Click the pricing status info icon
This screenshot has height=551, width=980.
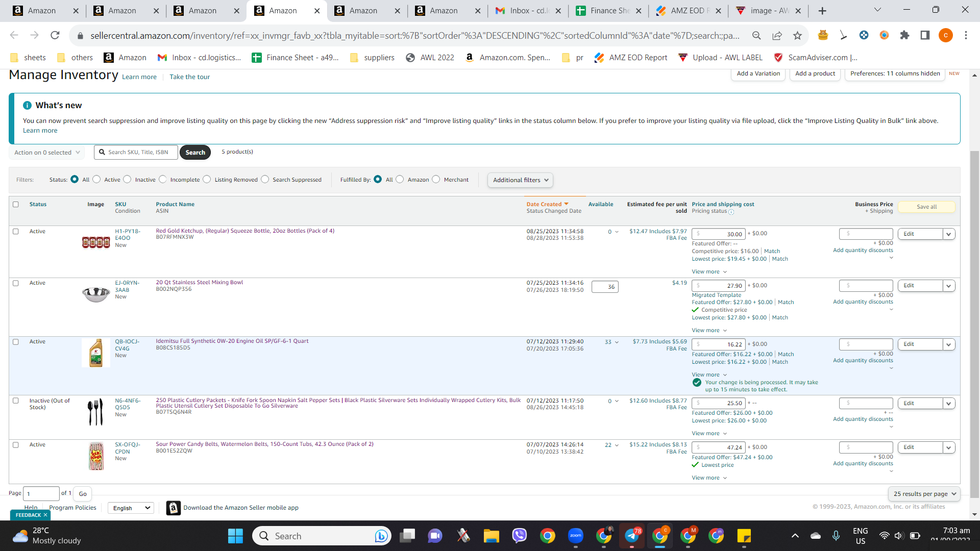tap(731, 212)
